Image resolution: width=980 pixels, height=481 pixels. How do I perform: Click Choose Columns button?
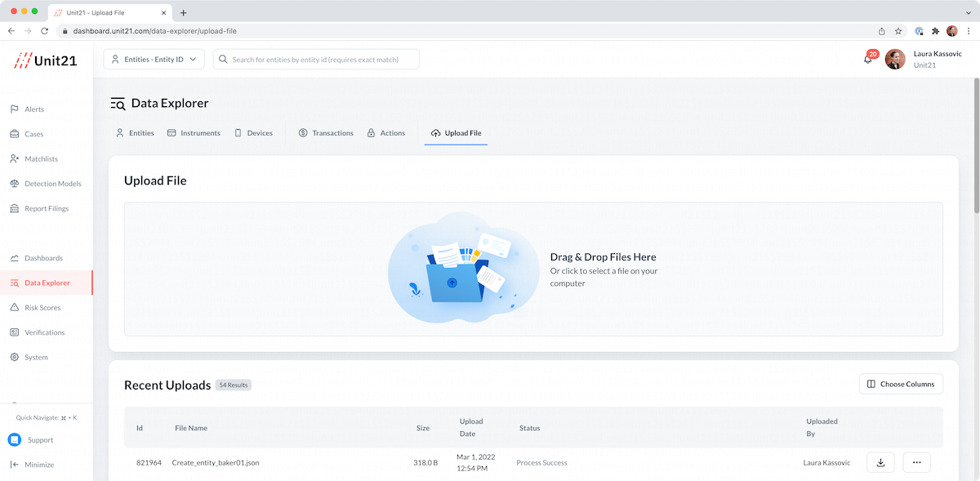901,384
